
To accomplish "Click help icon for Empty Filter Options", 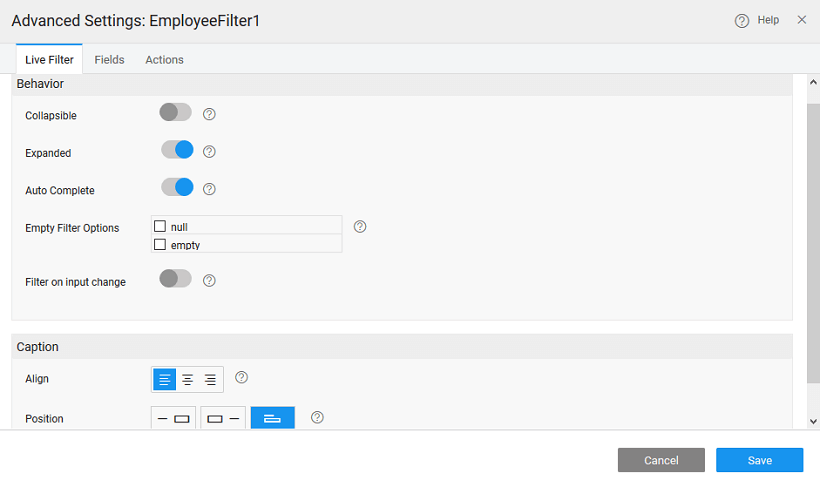I will (360, 227).
